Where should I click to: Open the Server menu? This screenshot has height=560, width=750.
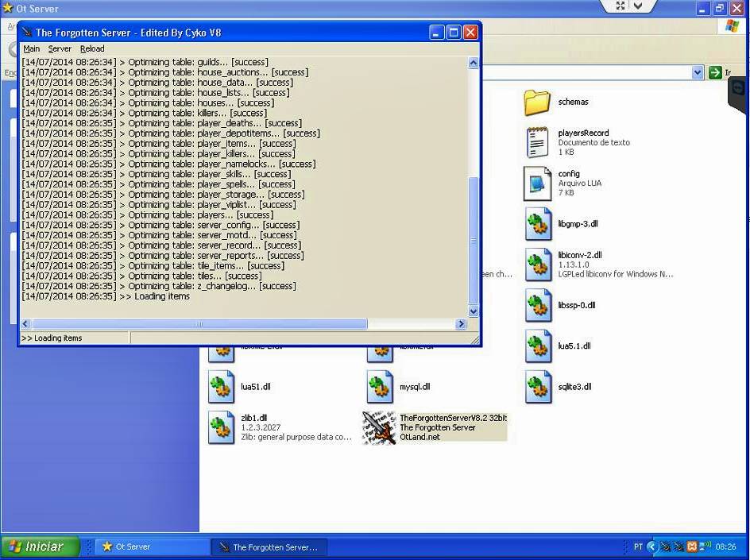[x=60, y=48]
